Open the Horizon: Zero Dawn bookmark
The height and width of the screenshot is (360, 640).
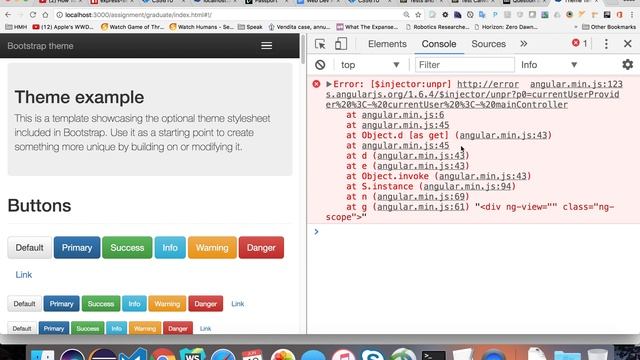tap(506, 27)
